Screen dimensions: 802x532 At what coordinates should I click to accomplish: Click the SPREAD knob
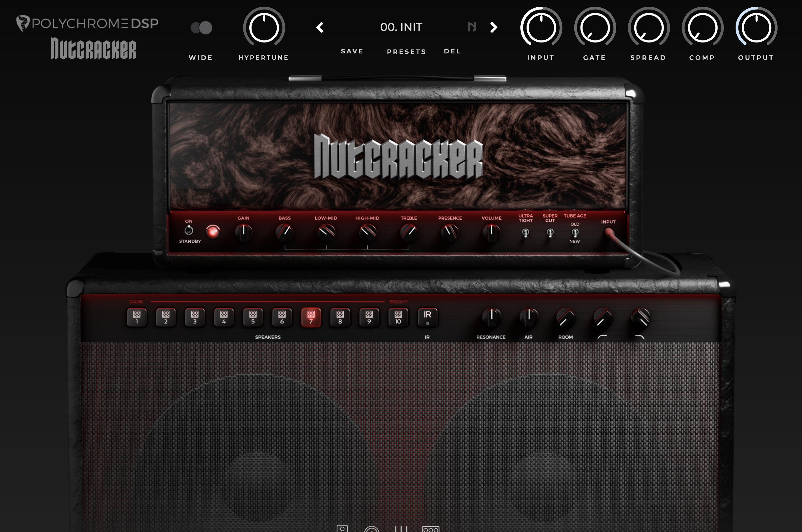(x=649, y=28)
